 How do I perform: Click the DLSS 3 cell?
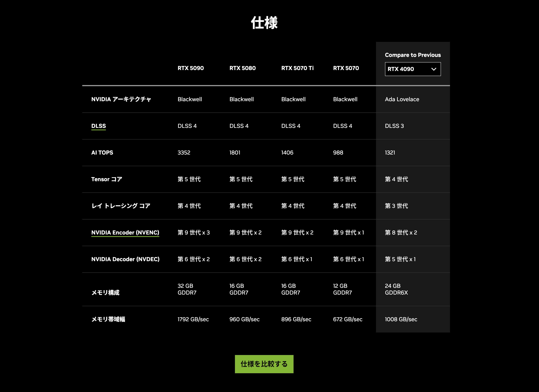(394, 126)
